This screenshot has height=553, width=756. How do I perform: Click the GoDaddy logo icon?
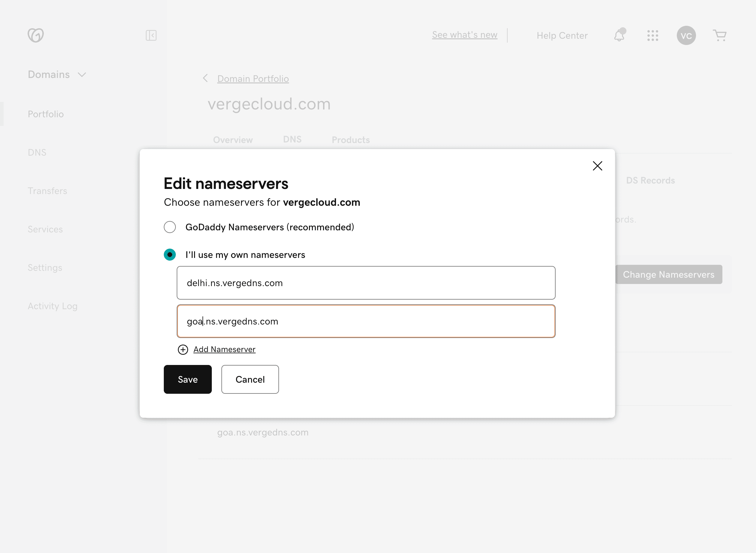click(35, 35)
